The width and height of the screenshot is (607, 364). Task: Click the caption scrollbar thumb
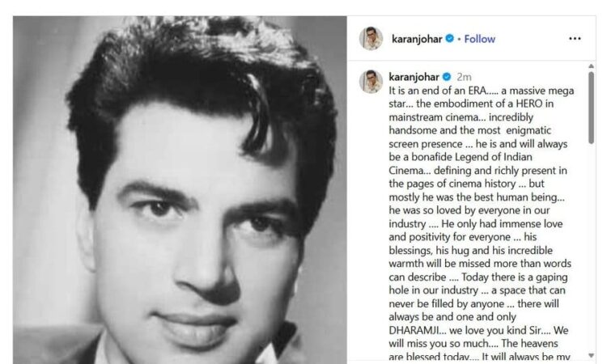tap(591, 108)
